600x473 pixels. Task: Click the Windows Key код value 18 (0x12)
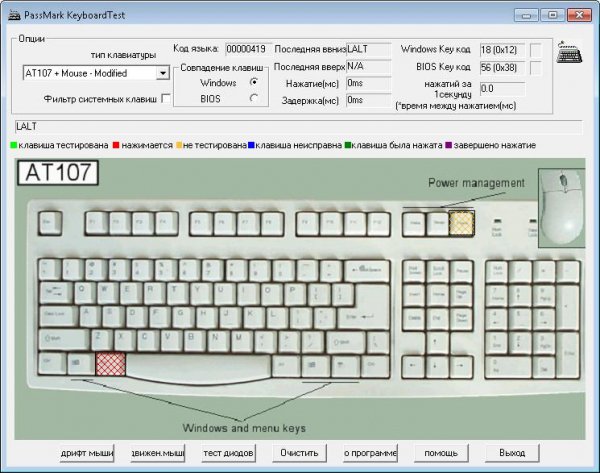(502, 50)
